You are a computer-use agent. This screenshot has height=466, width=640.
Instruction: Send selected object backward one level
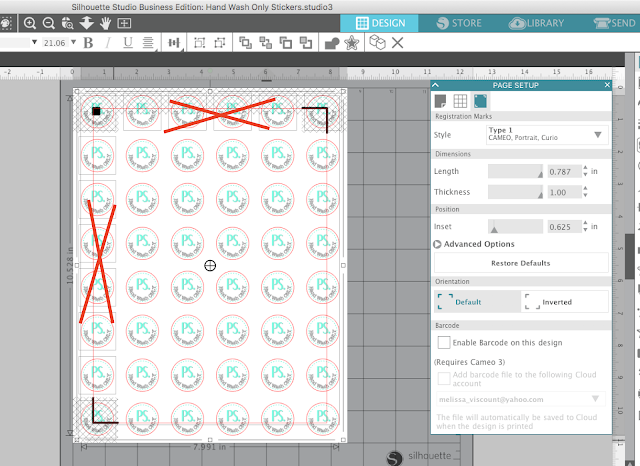point(286,43)
